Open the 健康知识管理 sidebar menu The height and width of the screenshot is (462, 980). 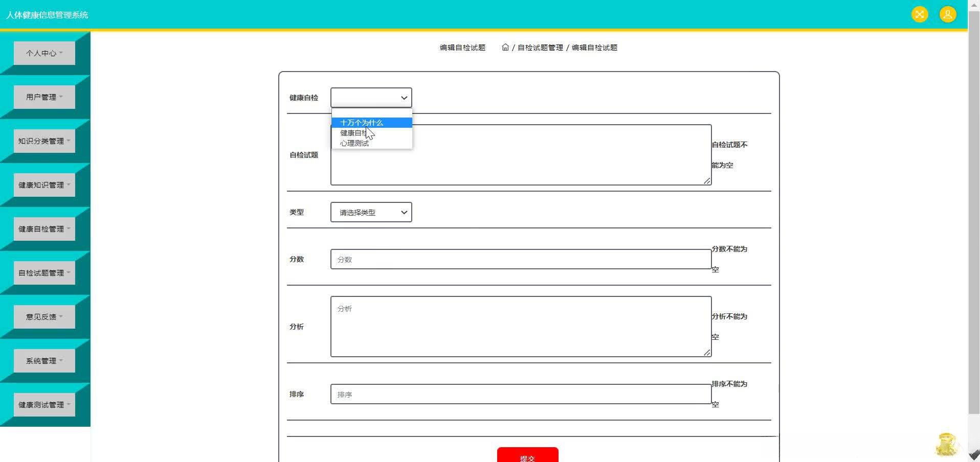[44, 185]
